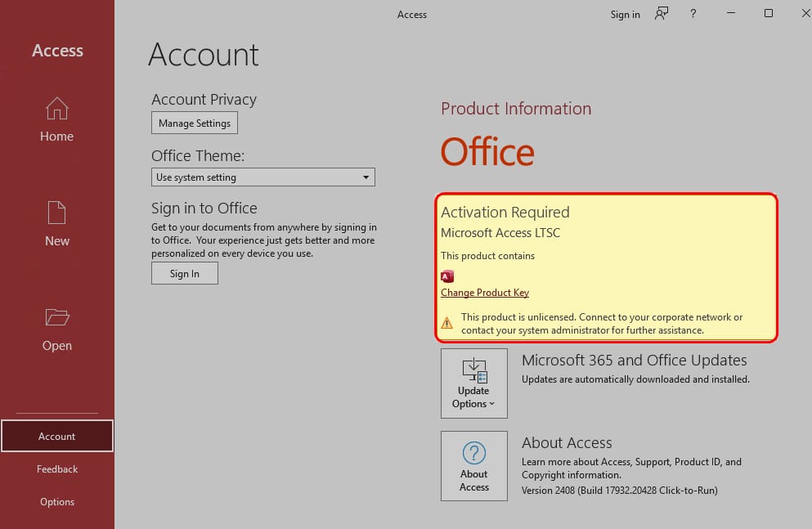Image resolution: width=812 pixels, height=529 pixels.
Task: Click the Manage Settings button
Action: tap(195, 123)
